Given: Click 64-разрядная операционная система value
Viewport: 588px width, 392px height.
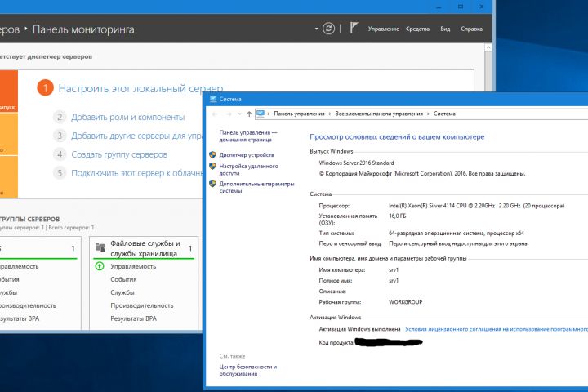Looking at the screenshot, I should (x=456, y=234).
